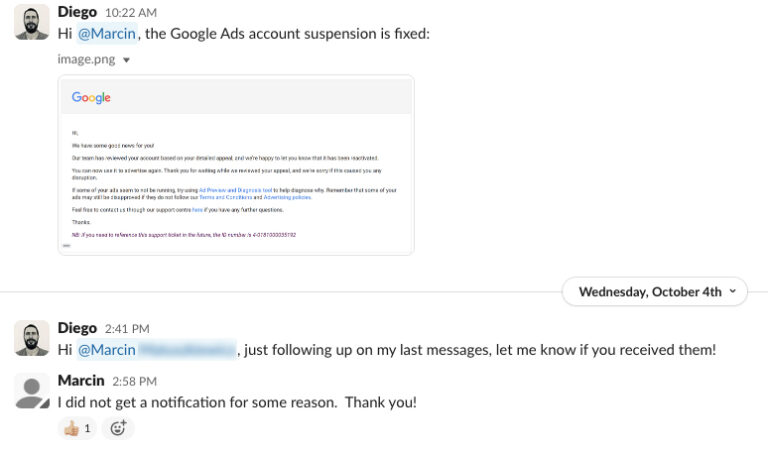Viewport: 768px width, 453px height.
Task: Toggle the thumbs up reaction on Marcin's message
Action: [77, 428]
